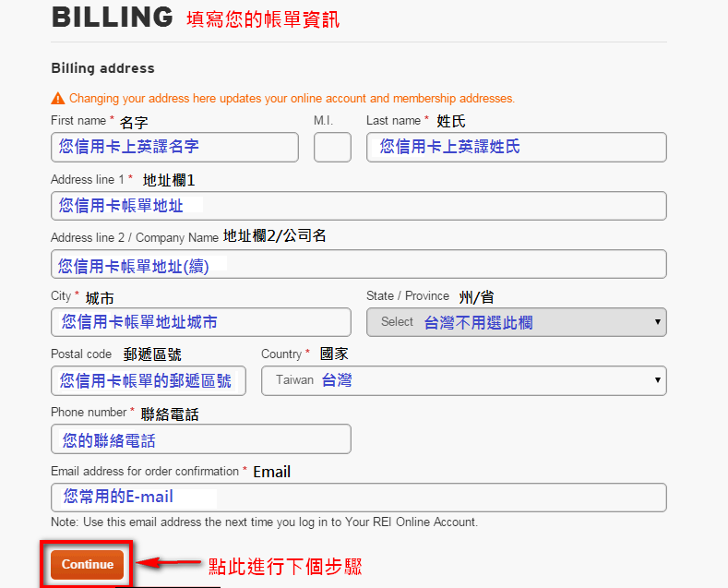Open the State / Province dropdown

(517, 322)
